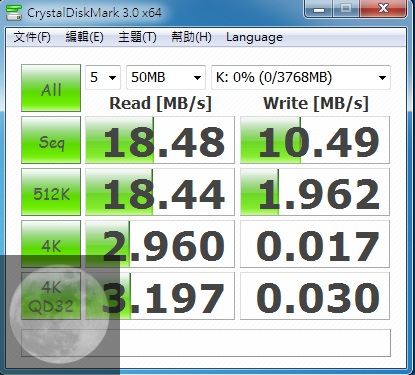The width and height of the screenshot is (415, 375).
Task: Click the Write [MB/s] column header
Action: click(316, 103)
